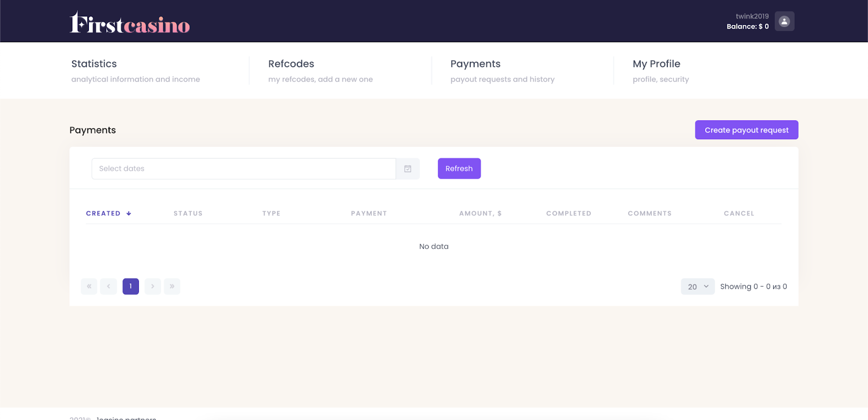The width and height of the screenshot is (868, 420).
Task: Go to previous page arrow
Action: click(108, 287)
